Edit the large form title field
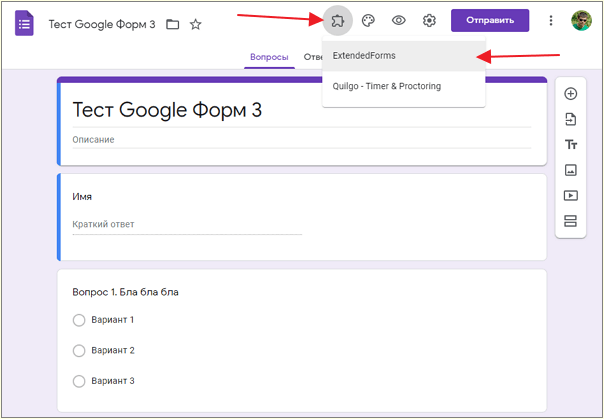Image resolution: width=604 pixels, height=419 pixels. [302, 110]
